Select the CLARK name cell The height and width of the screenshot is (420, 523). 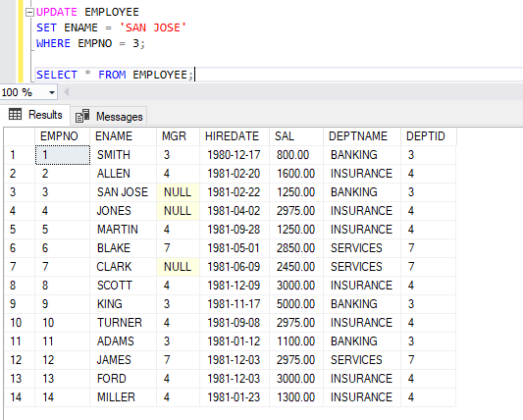point(123,267)
